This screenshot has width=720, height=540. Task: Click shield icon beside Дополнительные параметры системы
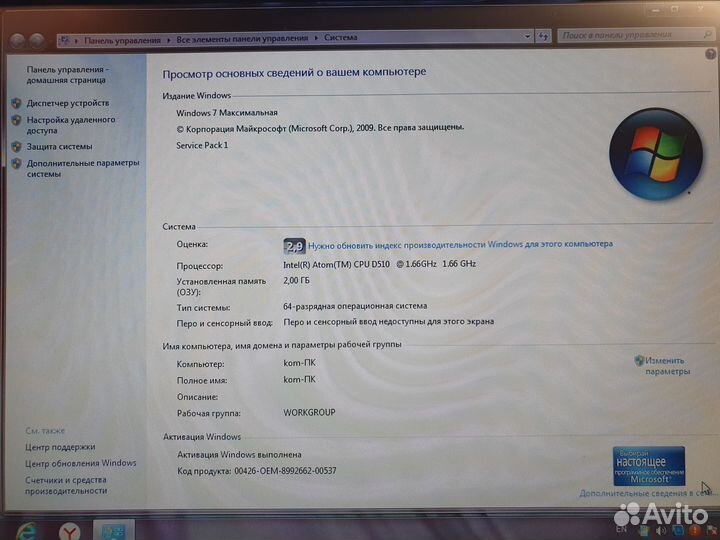coord(16,163)
